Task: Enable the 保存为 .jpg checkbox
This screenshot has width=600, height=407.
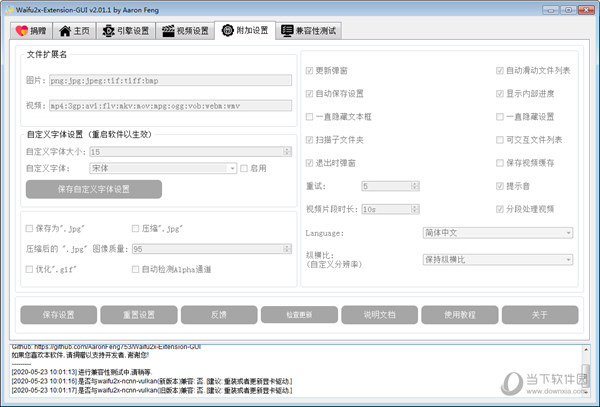Action: (29, 228)
